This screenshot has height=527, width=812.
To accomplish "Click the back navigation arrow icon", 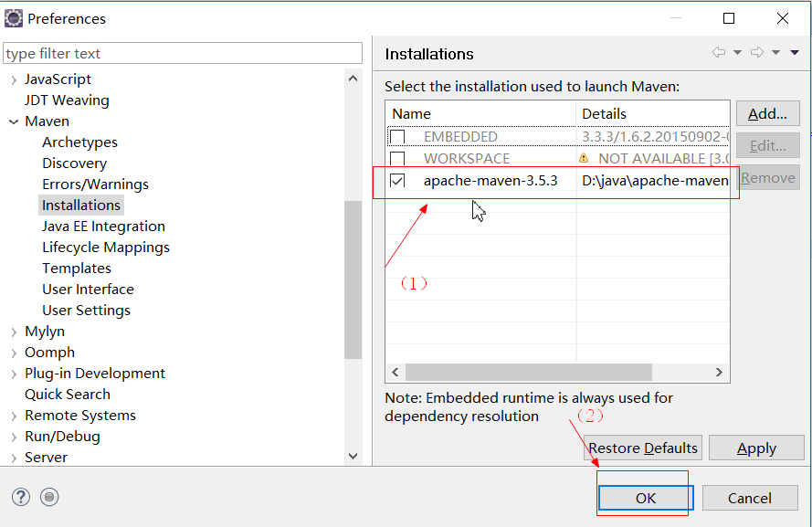I will pos(718,52).
